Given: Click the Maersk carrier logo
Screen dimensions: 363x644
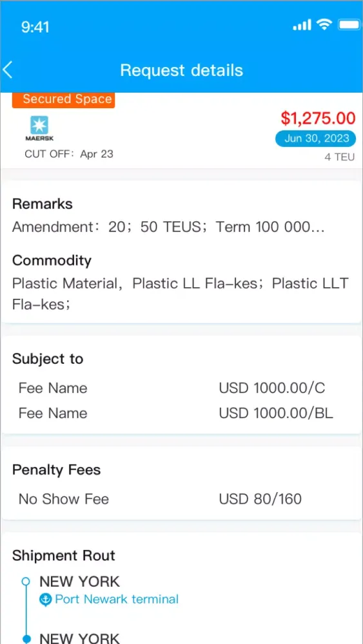Looking at the screenshot, I should 39,129.
